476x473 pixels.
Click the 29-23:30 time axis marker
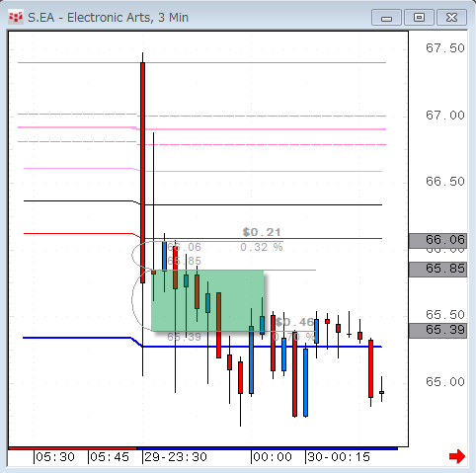point(176,457)
